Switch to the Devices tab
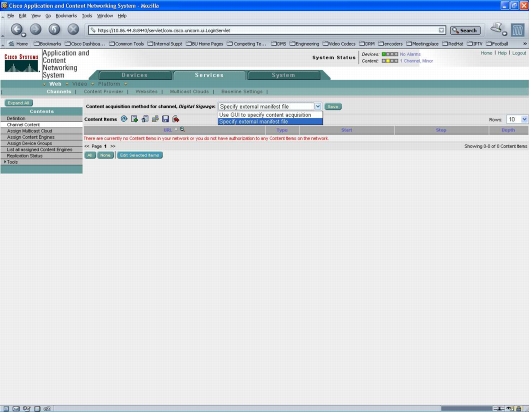Image resolution: width=531 pixels, height=414 pixels. (x=134, y=75)
